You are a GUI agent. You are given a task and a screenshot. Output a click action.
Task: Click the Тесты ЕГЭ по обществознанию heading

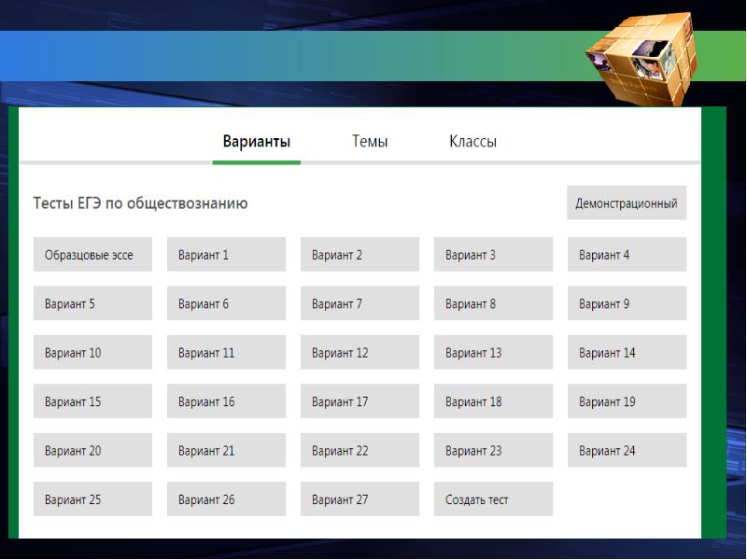point(141,203)
